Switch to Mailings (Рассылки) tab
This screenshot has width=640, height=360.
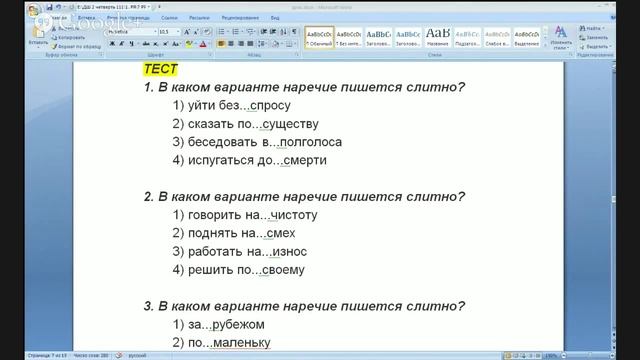point(199,18)
